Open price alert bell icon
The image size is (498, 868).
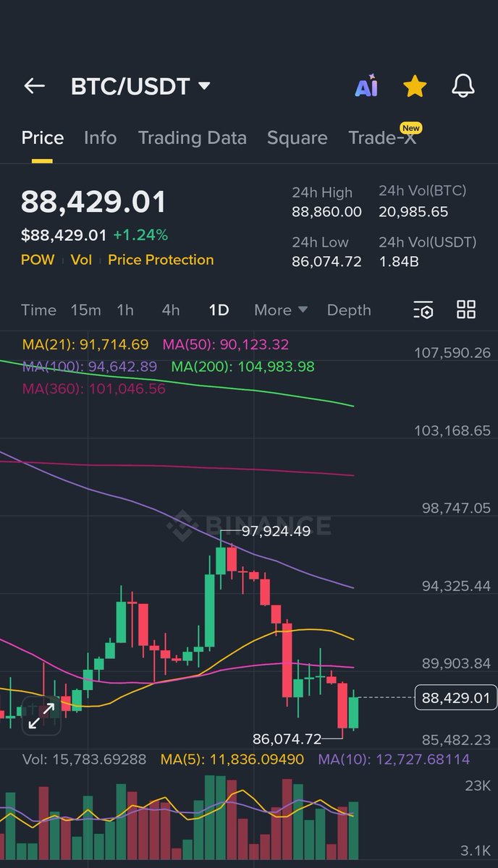pos(463,86)
